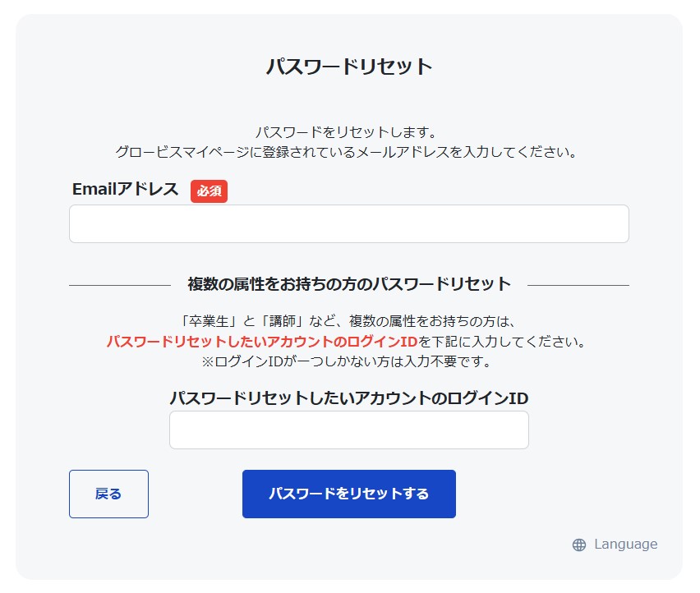Click the Emailアドレス input field
Viewport: 700px width, 593px height.
(x=349, y=223)
